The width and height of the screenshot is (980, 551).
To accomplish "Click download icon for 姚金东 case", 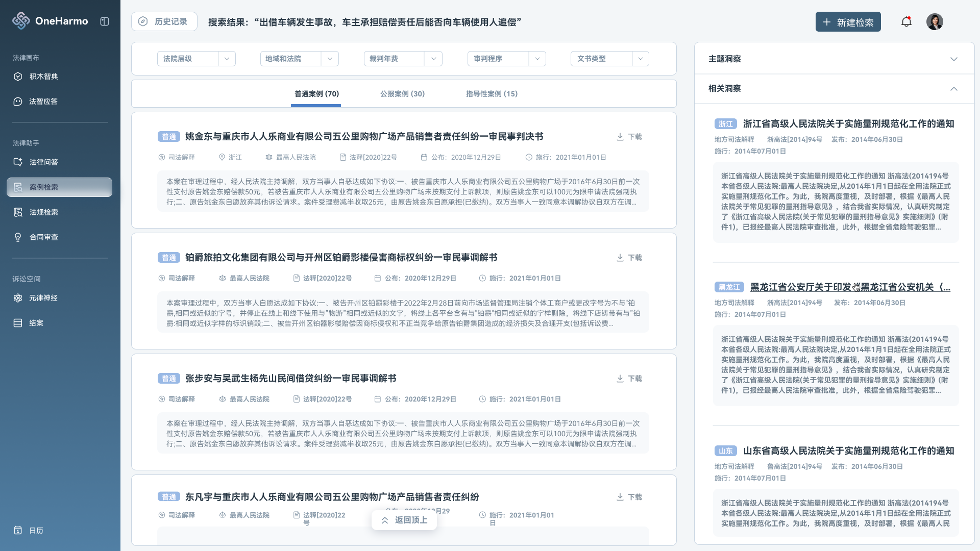I will point(620,137).
